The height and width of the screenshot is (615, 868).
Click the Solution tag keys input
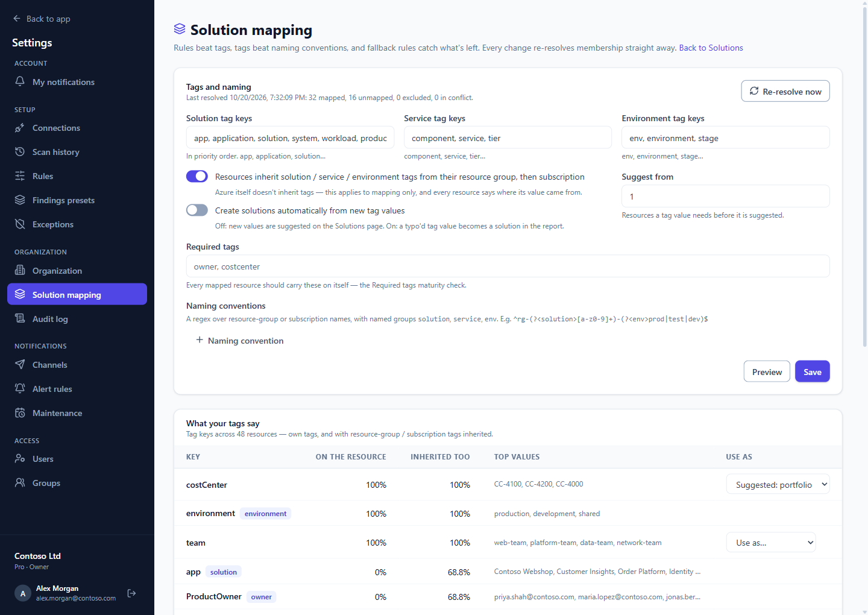click(x=291, y=137)
